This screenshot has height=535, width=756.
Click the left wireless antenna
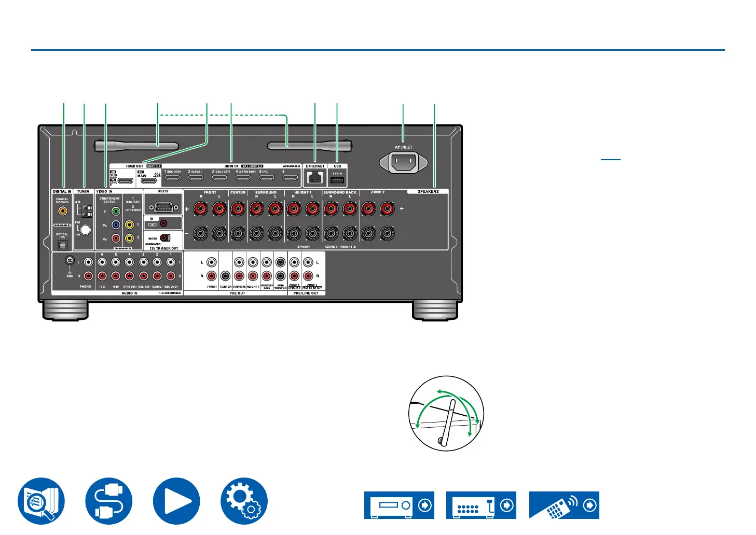(137, 147)
